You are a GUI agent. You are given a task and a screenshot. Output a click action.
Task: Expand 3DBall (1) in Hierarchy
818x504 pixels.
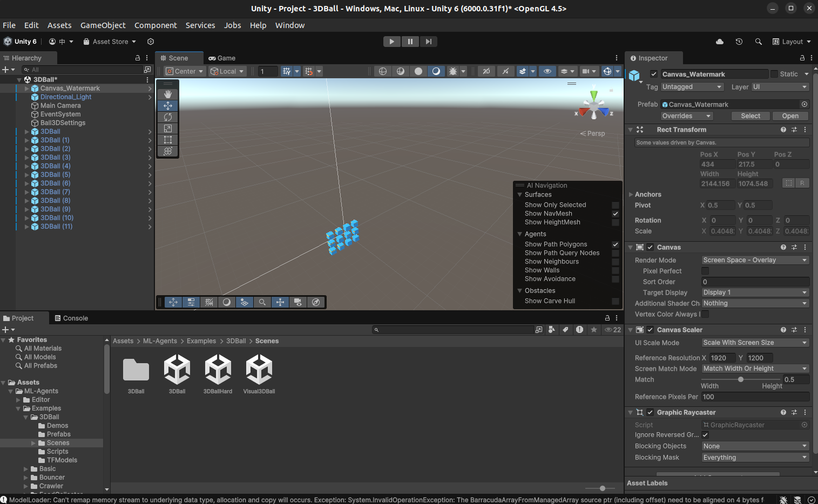(26, 140)
